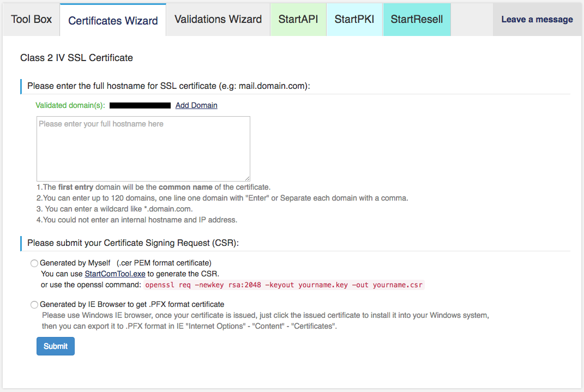
Task: Open the StartComTool.exe download link
Action: tap(115, 274)
